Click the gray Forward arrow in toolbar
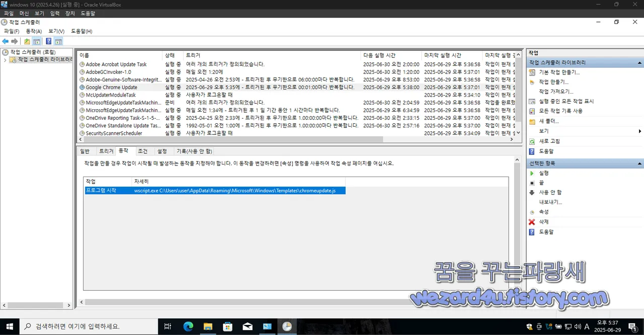Image resolution: width=644 pixels, height=335 pixels. [x=15, y=41]
